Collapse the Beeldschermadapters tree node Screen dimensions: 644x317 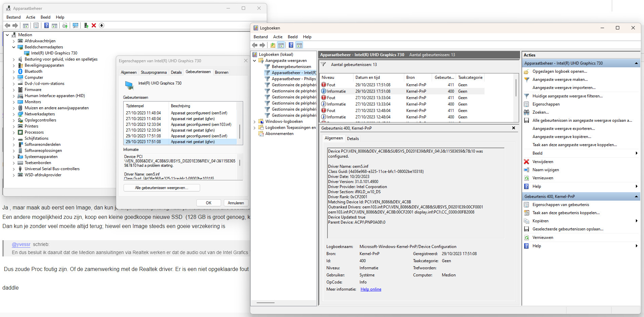pos(14,47)
